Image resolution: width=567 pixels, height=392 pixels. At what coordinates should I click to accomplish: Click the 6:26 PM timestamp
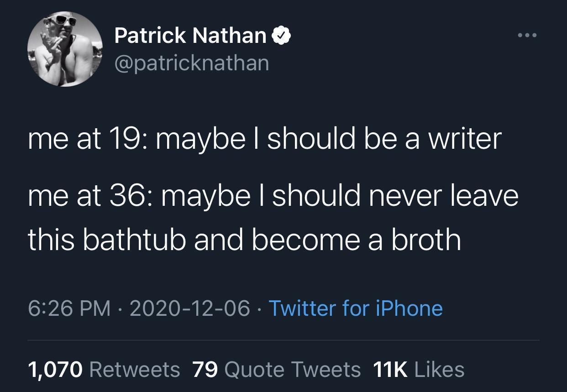[x=69, y=308]
